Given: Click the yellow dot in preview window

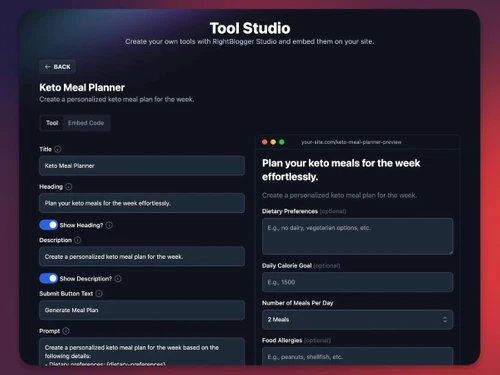Looking at the screenshot, I should click(273, 142).
